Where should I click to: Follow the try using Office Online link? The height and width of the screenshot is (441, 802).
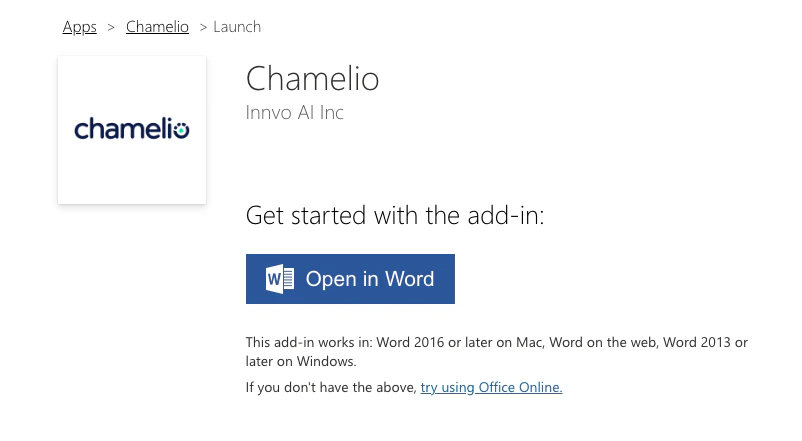pos(491,387)
